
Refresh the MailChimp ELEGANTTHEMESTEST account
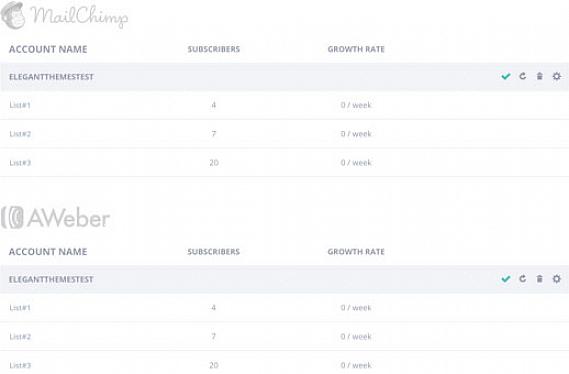[523, 76]
